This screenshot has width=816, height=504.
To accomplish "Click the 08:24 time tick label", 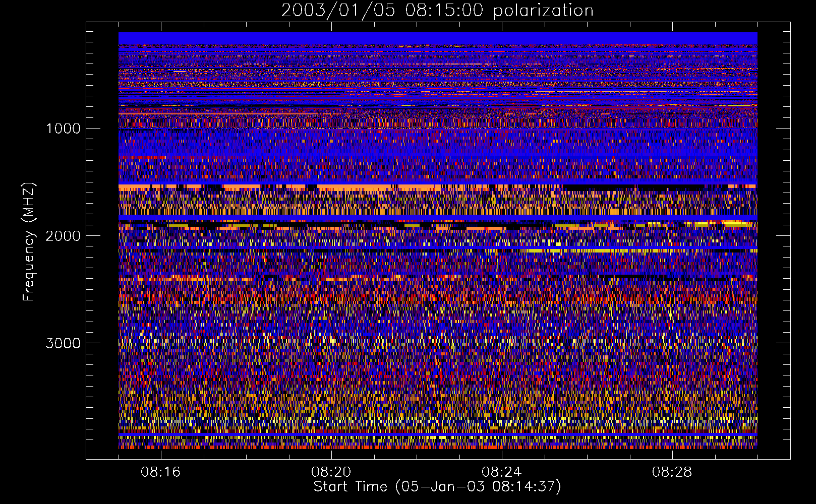I will tap(502, 472).
